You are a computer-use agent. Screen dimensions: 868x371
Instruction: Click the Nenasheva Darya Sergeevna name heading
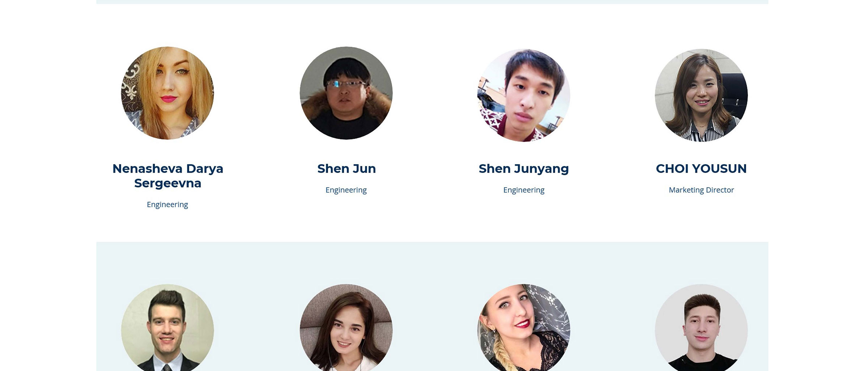[167, 176]
